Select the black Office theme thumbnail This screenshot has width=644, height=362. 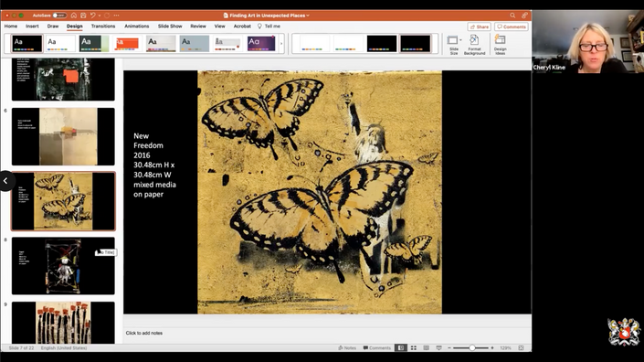pos(27,43)
